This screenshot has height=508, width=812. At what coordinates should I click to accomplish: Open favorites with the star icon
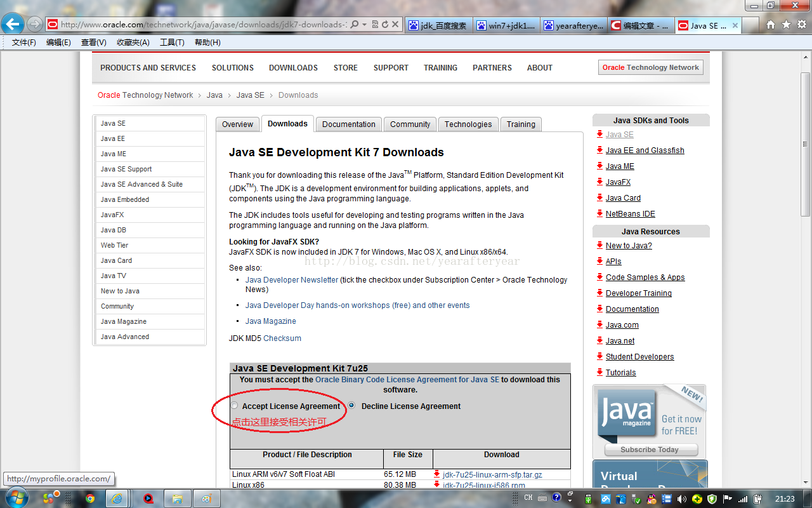786,25
